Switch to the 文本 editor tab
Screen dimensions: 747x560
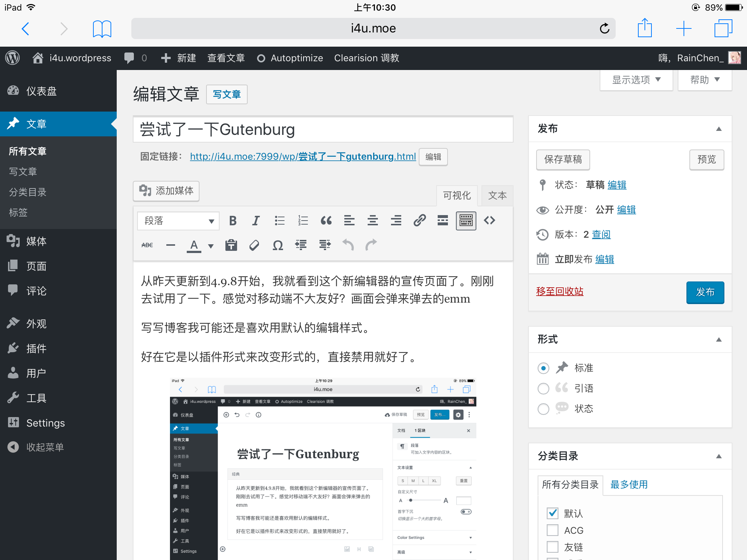497,196
